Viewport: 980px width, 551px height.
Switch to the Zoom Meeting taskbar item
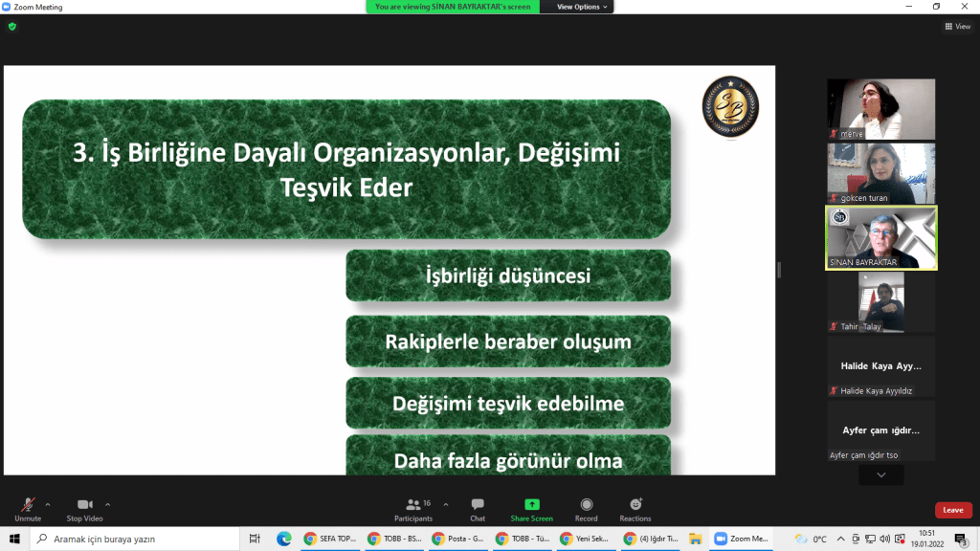tap(742, 539)
